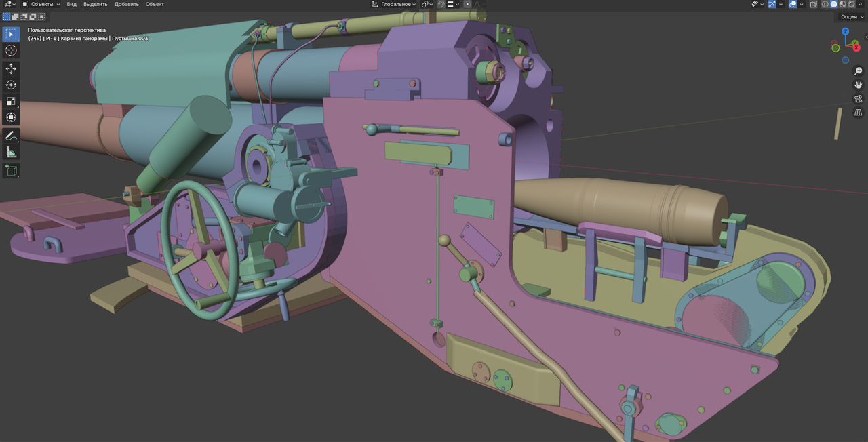Click the red X axis on the gizmo
Image resolution: width=868 pixels, height=442 pixels.
[x=856, y=47]
